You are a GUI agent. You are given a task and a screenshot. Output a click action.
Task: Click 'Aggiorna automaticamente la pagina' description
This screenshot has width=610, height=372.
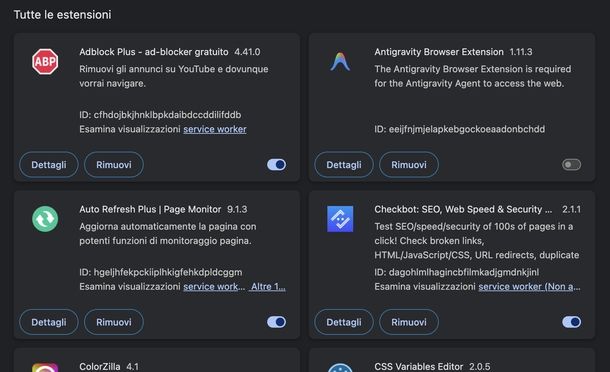pos(168,233)
